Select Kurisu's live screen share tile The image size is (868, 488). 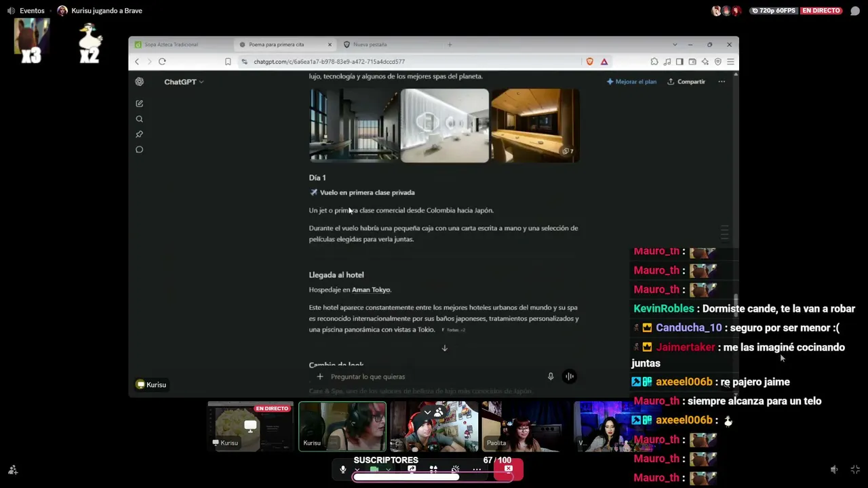coord(250,427)
